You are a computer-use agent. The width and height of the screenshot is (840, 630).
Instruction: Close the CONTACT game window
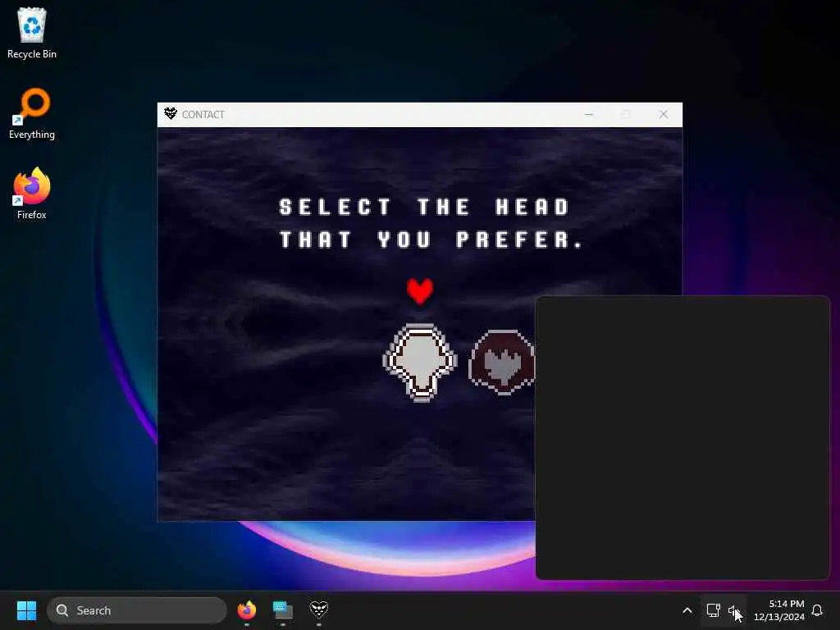(663, 114)
